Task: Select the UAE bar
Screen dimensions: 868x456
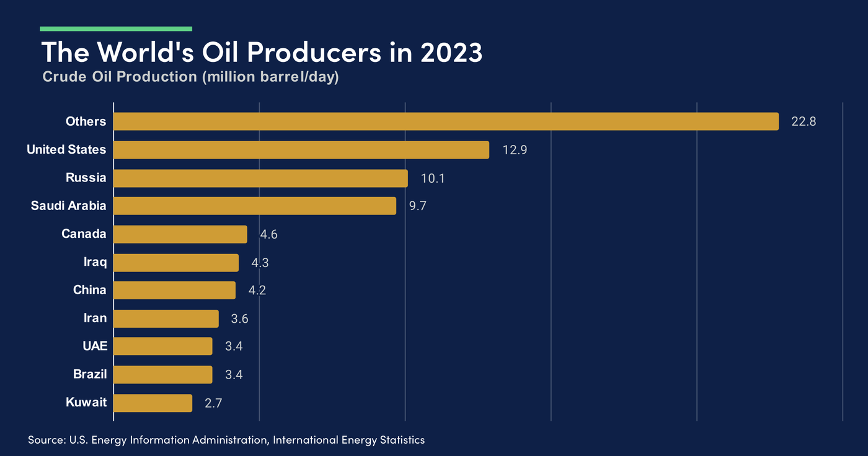Action: (161, 346)
